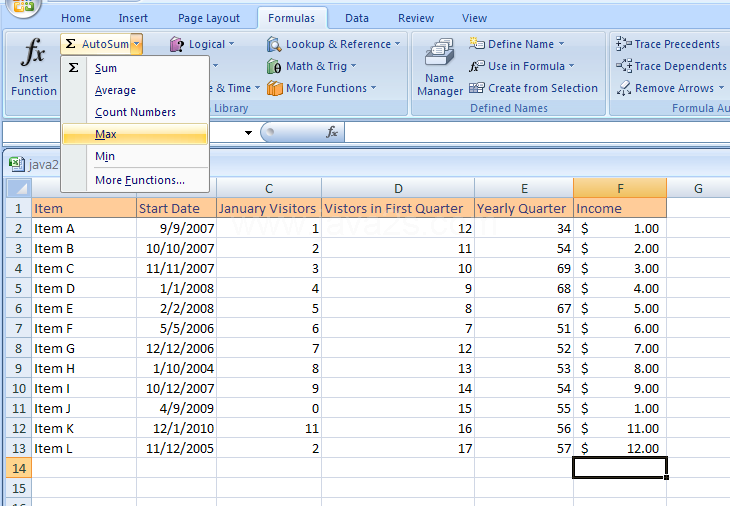Switch to the Data tab

(x=357, y=18)
